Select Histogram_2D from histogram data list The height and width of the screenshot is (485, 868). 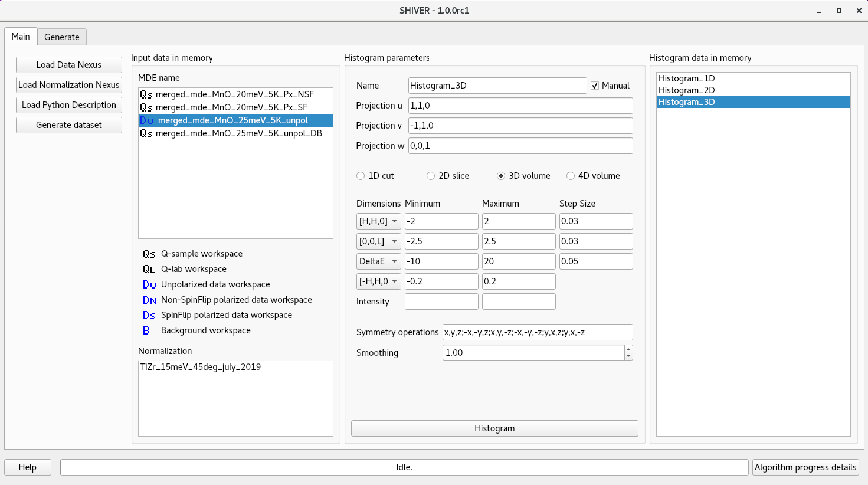pos(687,90)
